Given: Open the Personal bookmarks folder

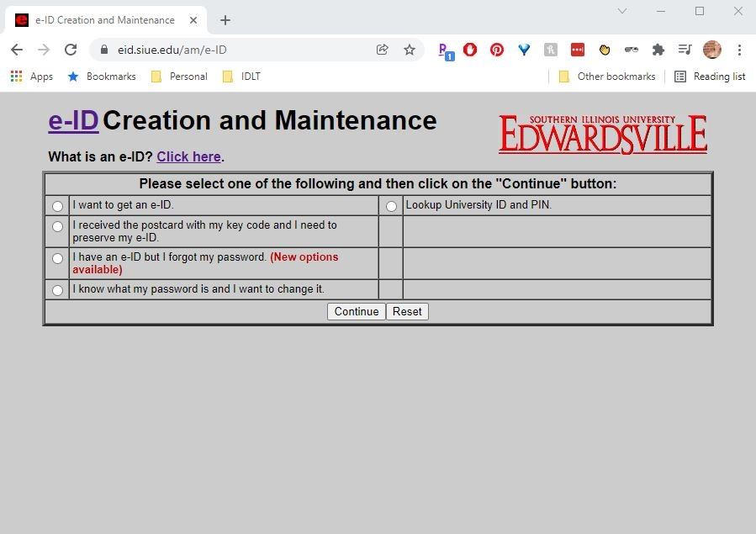Looking at the screenshot, I should [x=178, y=77].
